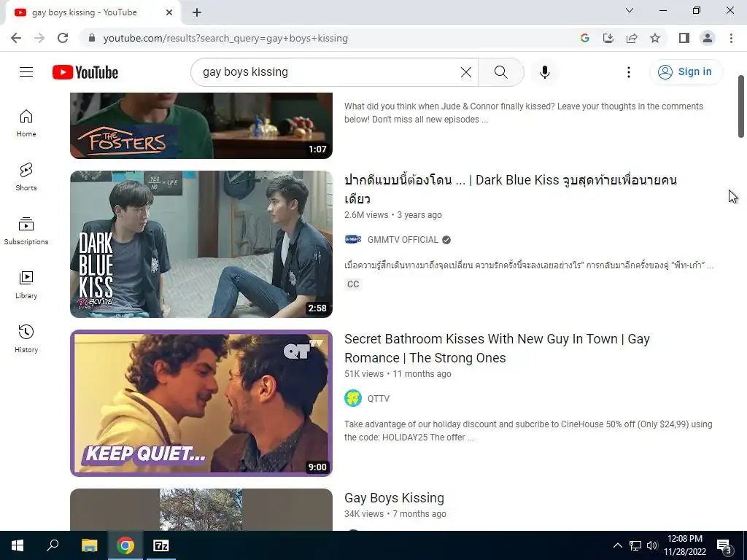
Task: Open the volume control in the tray
Action: pyautogui.click(x=652, y=545)
